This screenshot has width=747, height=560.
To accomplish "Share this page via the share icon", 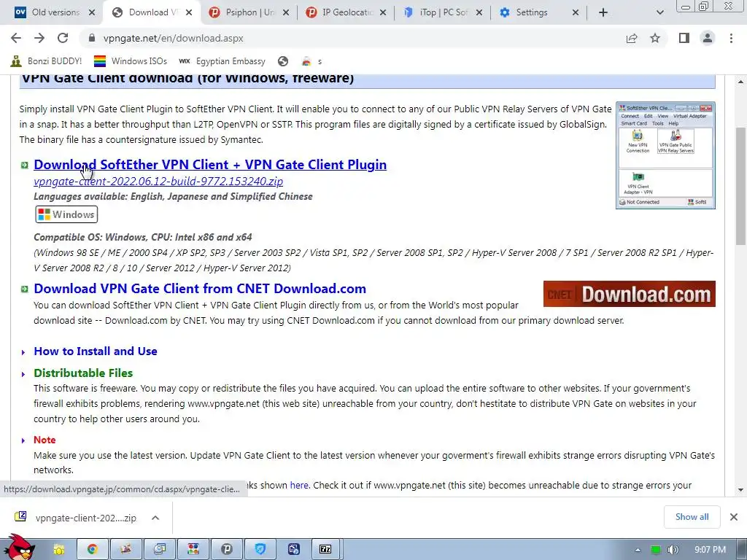I will 632,38.
